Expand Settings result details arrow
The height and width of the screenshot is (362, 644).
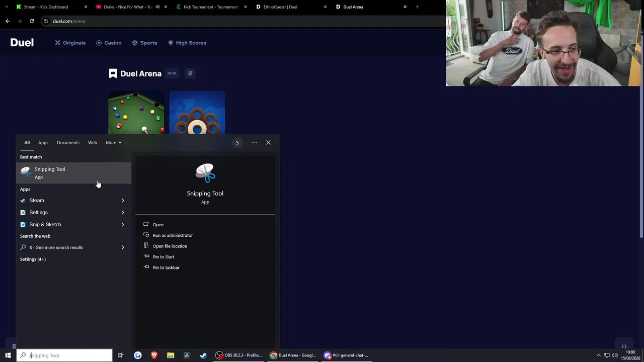pos(123,213)
